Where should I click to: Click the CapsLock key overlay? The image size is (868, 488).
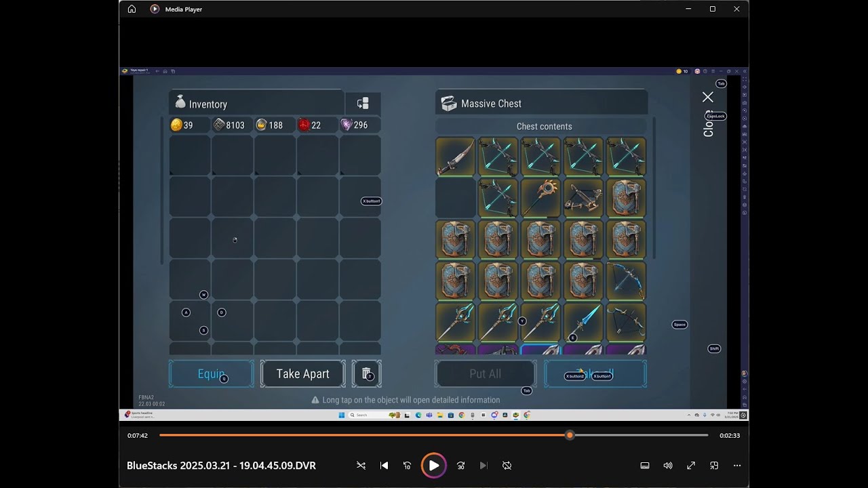715,116
